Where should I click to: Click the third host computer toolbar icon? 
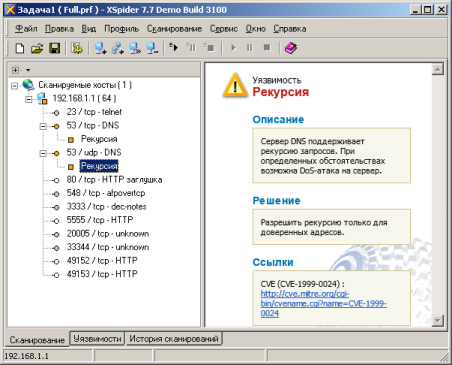coord(135,48)
